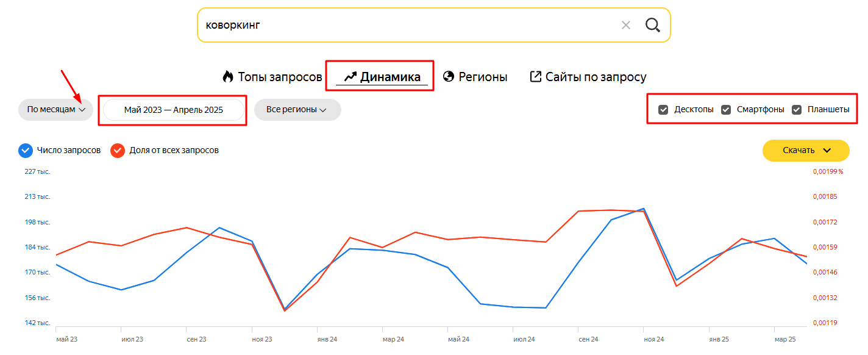Uncheck the Смартфоны checkbox
Viewport: 868px width, 355px height.
[726, 110]
